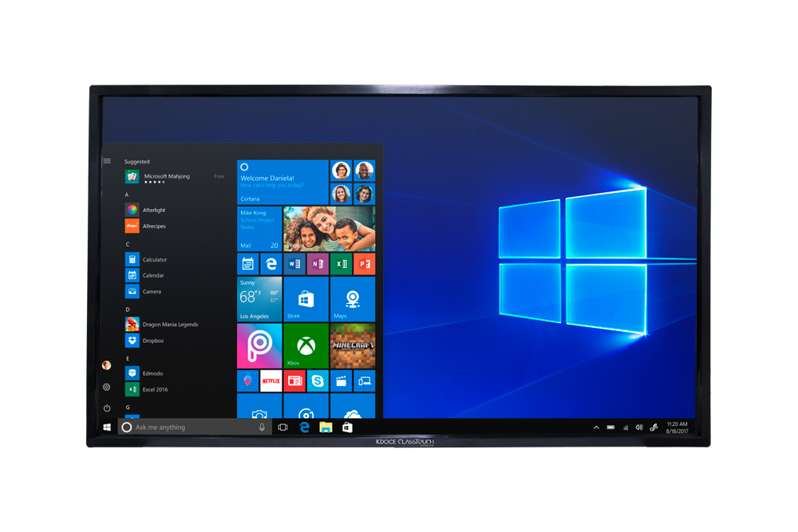
Task: Click the letter A group header
Action: click(x=127, y=195)
